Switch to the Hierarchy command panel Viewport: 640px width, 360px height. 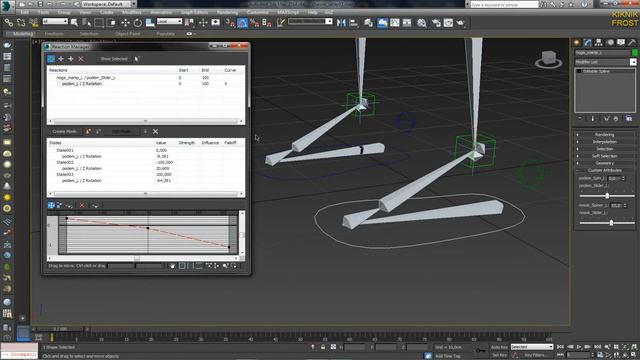pyautogui.click(x=599, y=42)
